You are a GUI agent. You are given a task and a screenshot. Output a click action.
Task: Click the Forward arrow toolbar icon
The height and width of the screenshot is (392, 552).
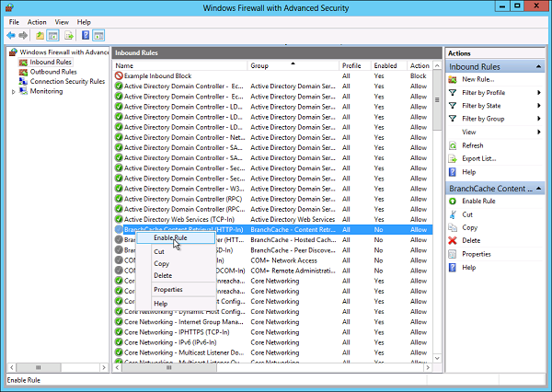tap(23, 35)
